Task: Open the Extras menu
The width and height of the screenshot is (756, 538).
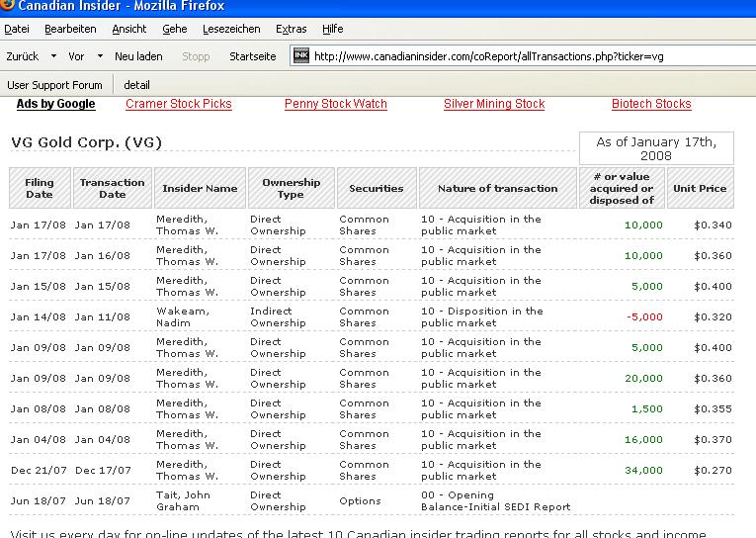Action: 292,29
